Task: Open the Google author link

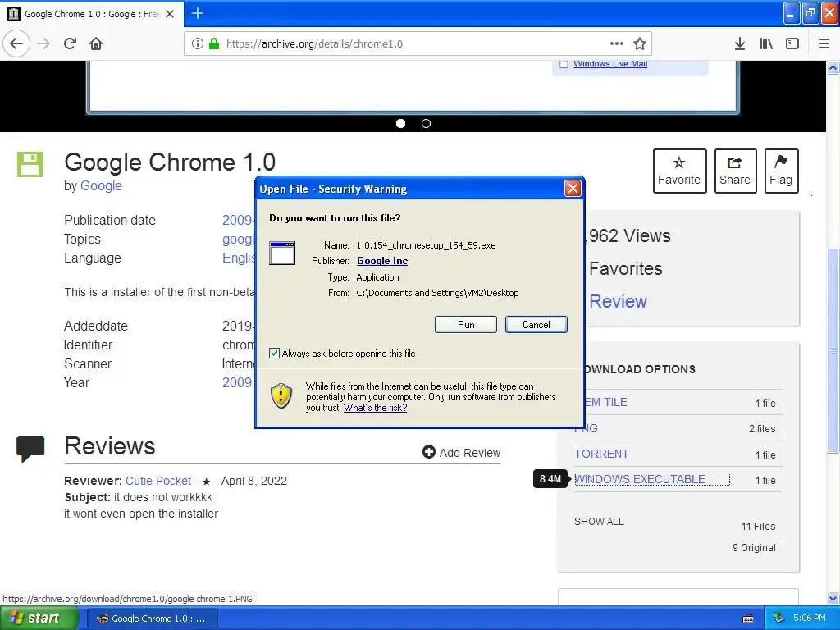Action: click(101, 186)
